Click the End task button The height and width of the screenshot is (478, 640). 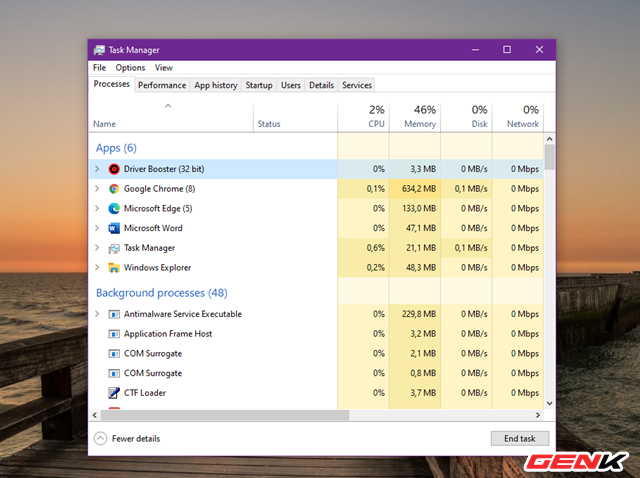coord(520,438)
